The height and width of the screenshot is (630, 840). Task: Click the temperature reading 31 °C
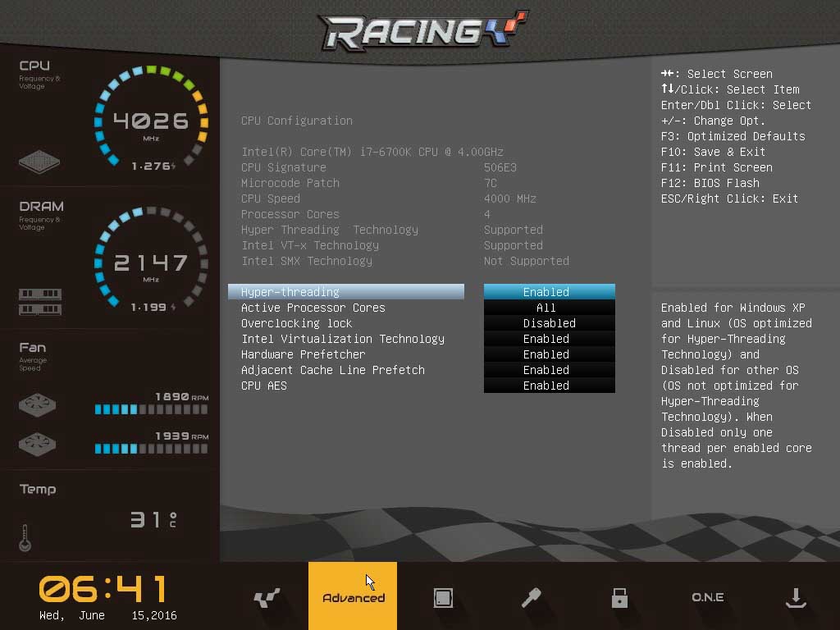[x=153, y=519]
